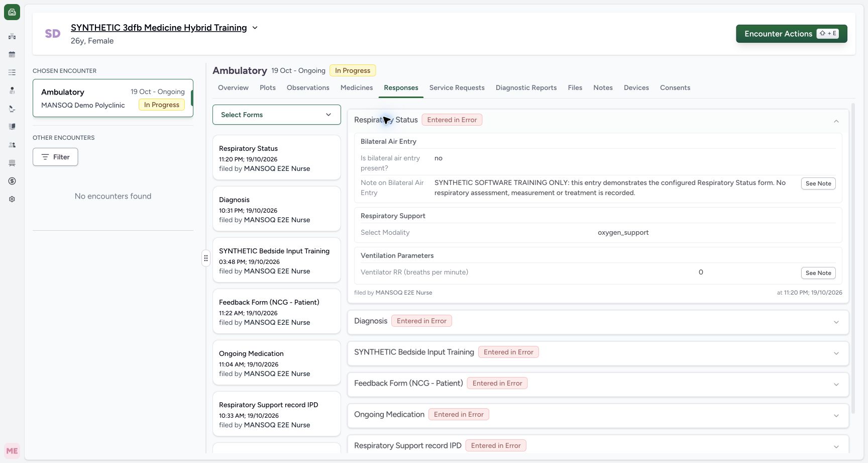Expand Respiratory Support record IPD response
868x463 pixels.
tap(836, 447)
